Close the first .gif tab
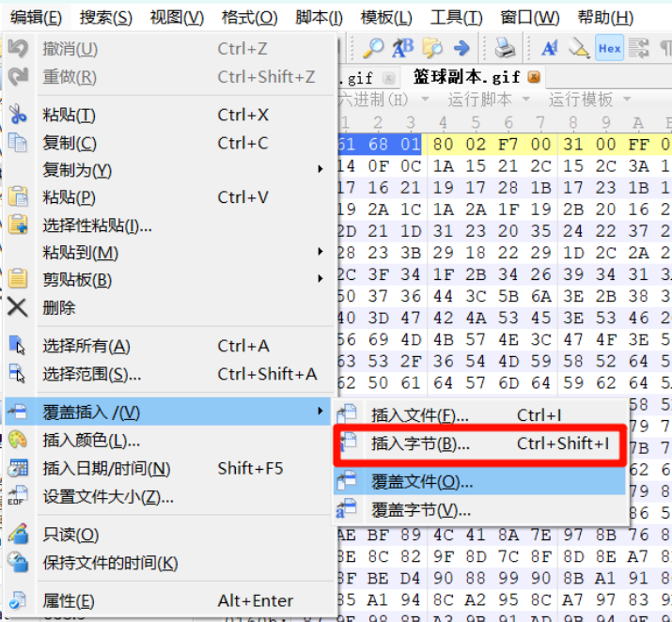 (388, 78)
